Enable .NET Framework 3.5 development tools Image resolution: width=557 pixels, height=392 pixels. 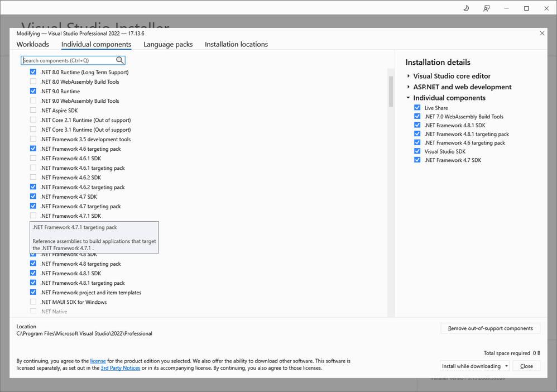click(x=33, y=139)
